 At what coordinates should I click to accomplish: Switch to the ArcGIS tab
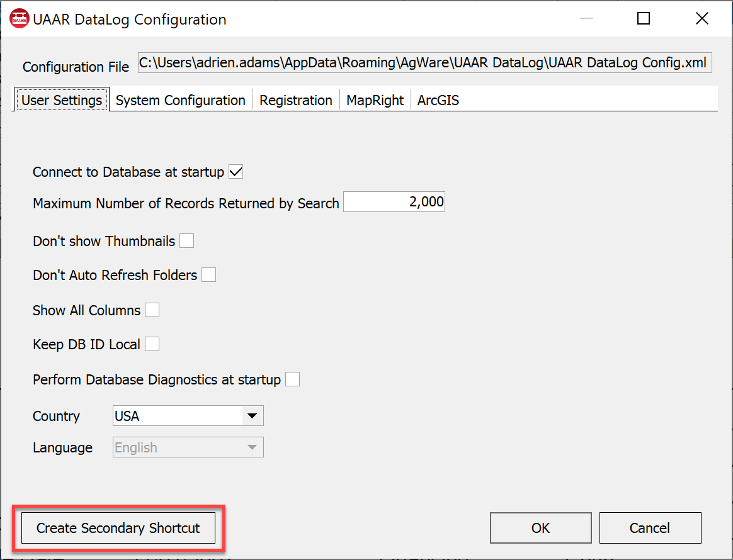[x=438, y=100]
